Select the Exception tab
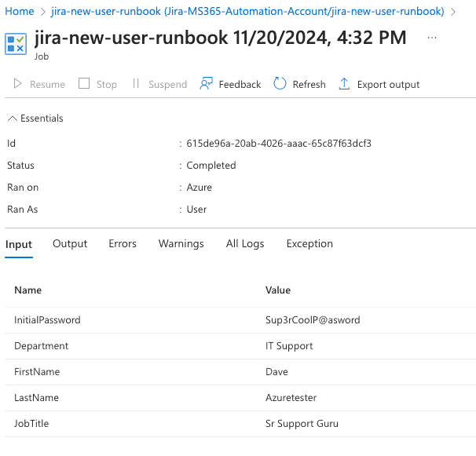476x456 pixels. pos(309,243)
